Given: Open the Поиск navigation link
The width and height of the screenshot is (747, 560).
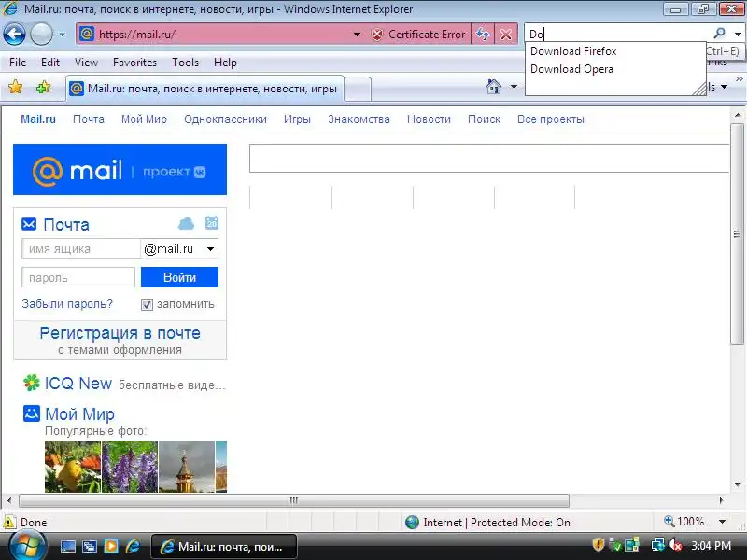Looking at the screenshot, I should [x=484, y=119].
